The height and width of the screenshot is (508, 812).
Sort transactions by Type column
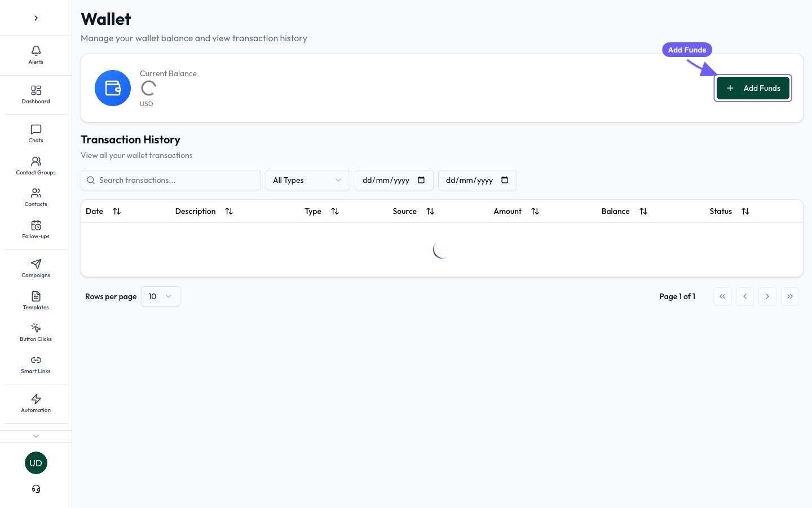322,211
